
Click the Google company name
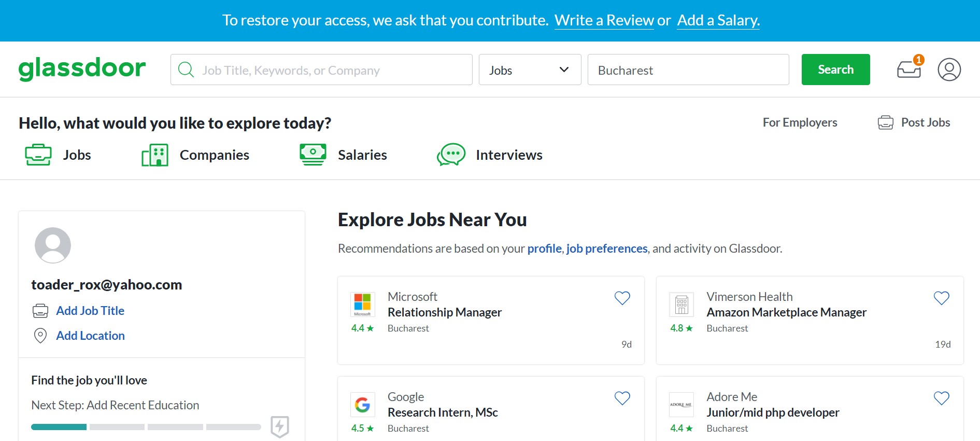point(406,397)
